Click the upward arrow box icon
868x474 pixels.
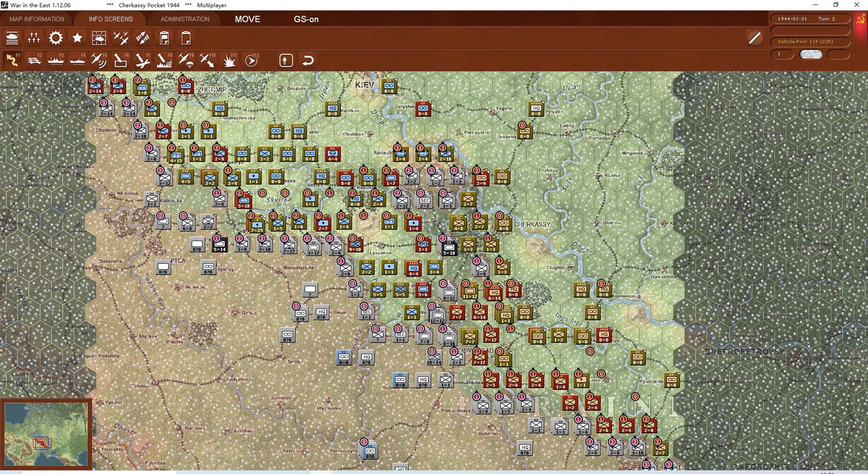point(286,60)
